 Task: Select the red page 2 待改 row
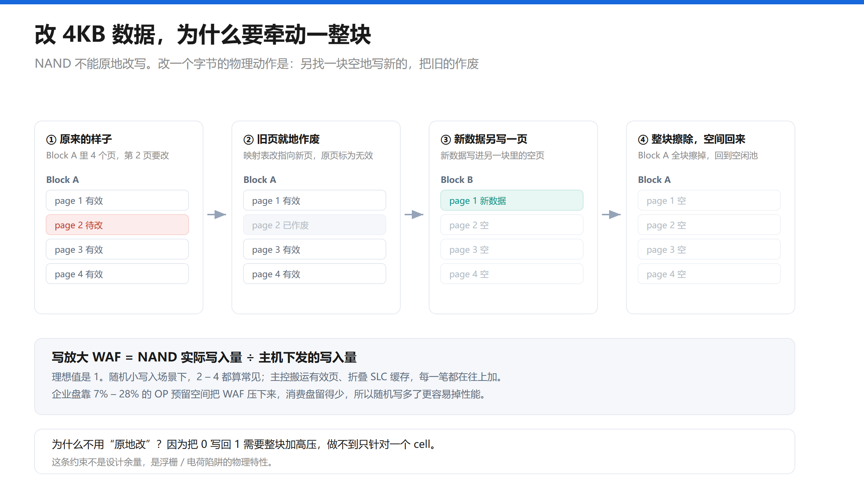pyautogui.click(x=117, y=225)
